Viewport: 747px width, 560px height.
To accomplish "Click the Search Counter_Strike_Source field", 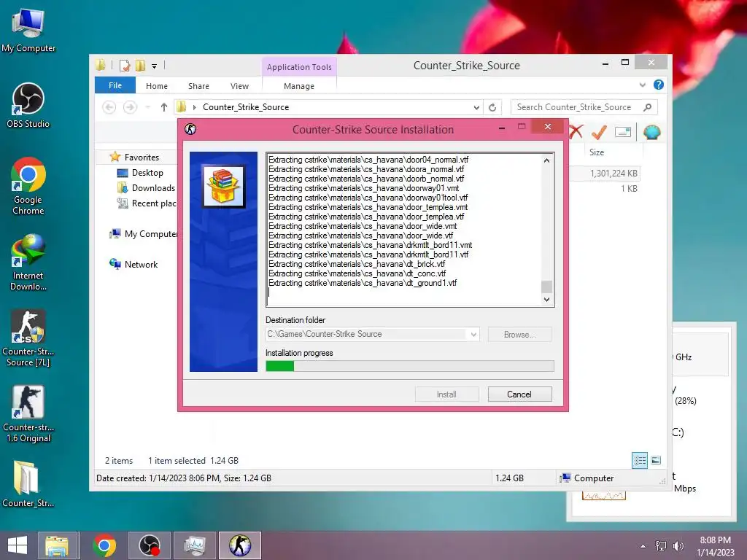I will coord(584,108).
